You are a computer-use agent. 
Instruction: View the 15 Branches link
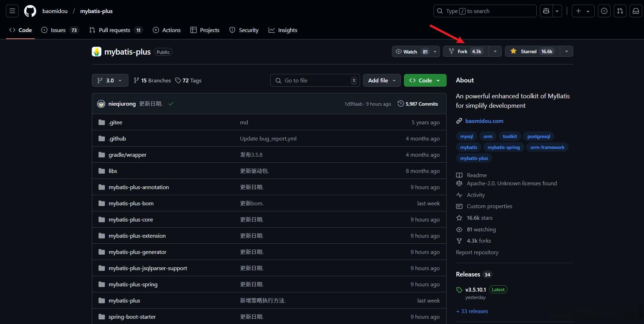point(152,80)
